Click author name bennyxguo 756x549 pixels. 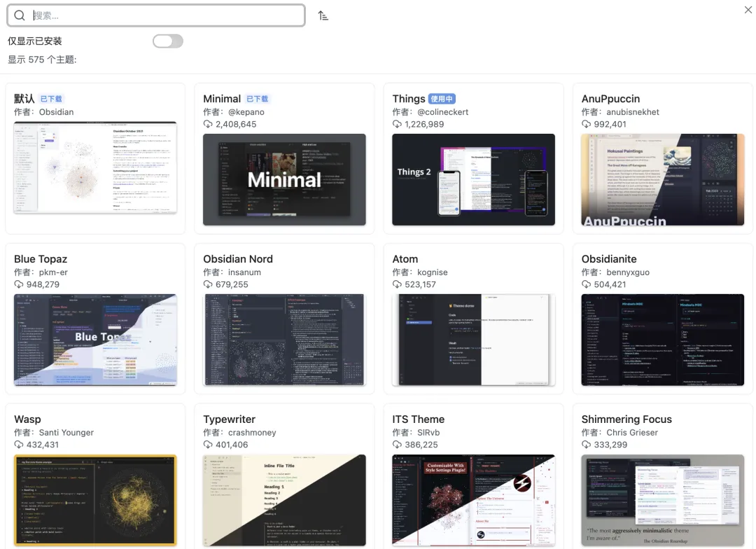click(628, 272)
